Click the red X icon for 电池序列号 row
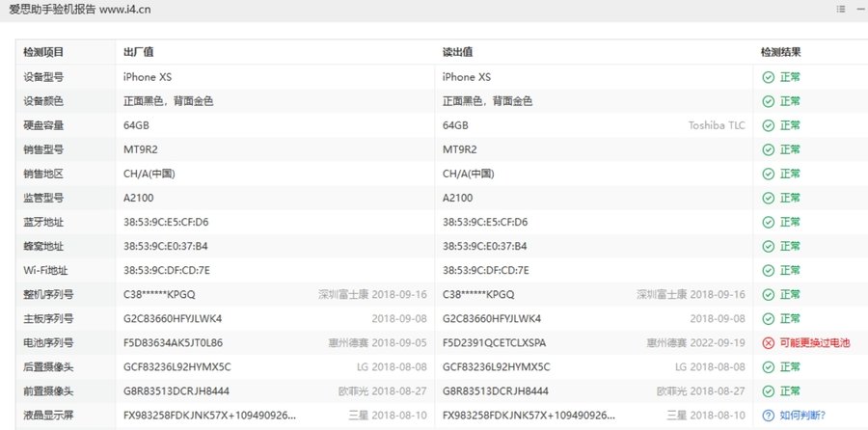The height and width of the screenshot is (430, 868). 769,343
